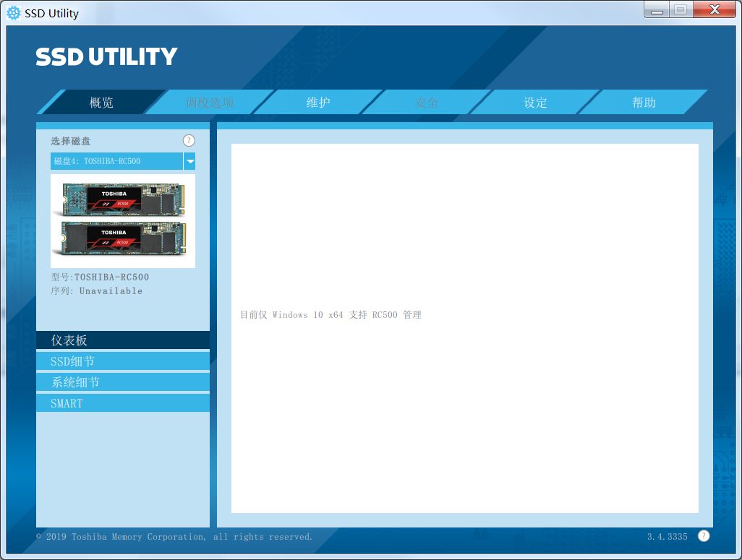The width and height of the screenshot is (742, 560).
Task: Click the Toshiba RC500 drive image
Action: (x=122, y=221)
